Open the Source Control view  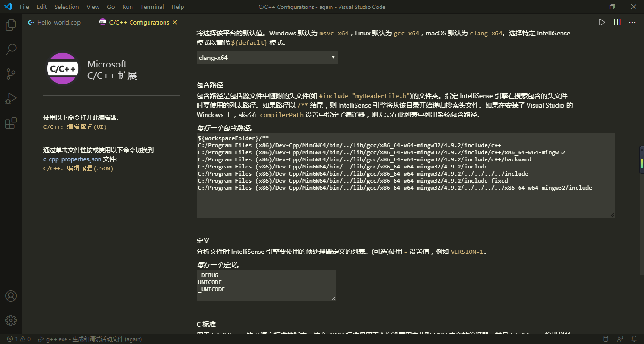click(x=11, y=74)
